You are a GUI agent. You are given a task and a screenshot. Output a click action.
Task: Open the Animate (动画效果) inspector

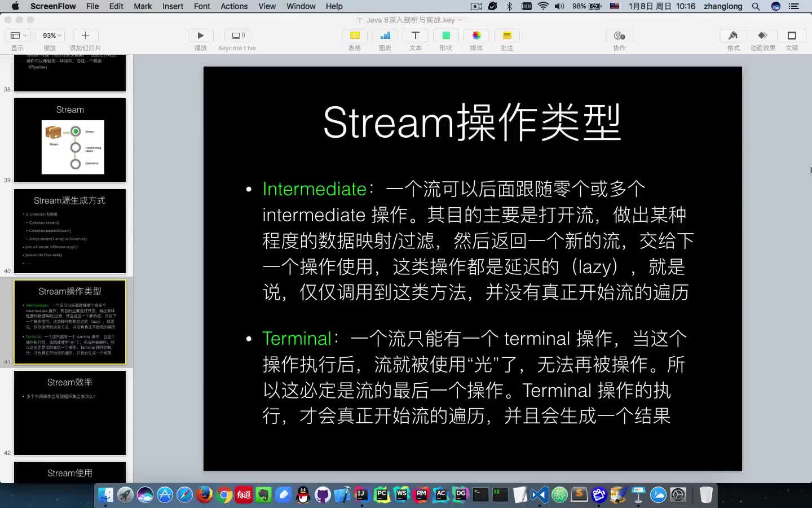click(x=762, y=36)
